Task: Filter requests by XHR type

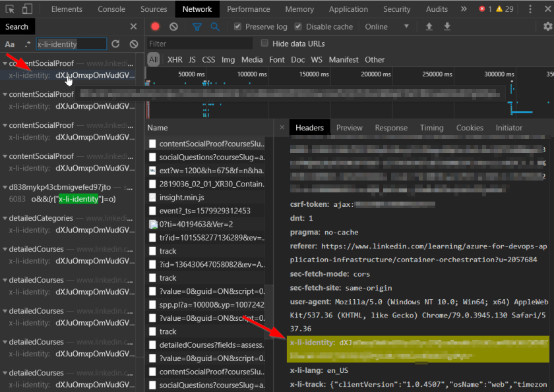Action: click(x=175, y=59)
